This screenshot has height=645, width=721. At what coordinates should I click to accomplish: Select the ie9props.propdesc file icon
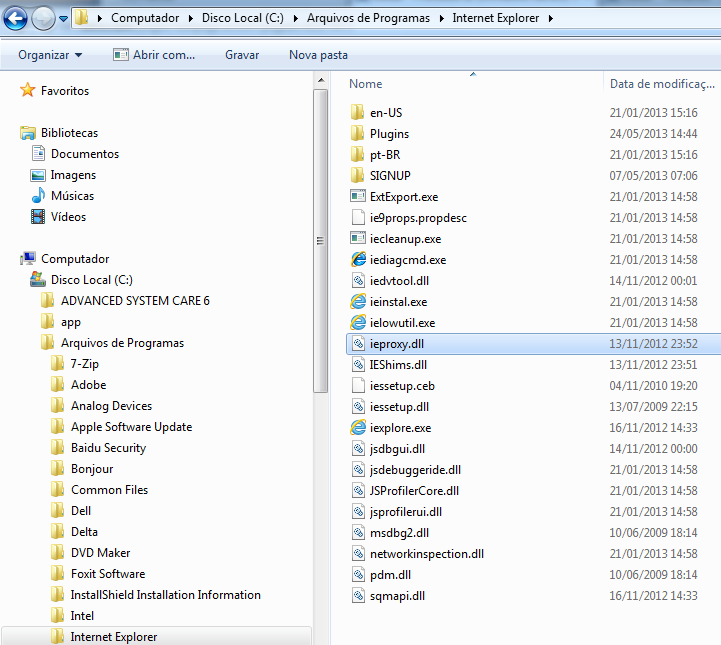click(358, 217)
